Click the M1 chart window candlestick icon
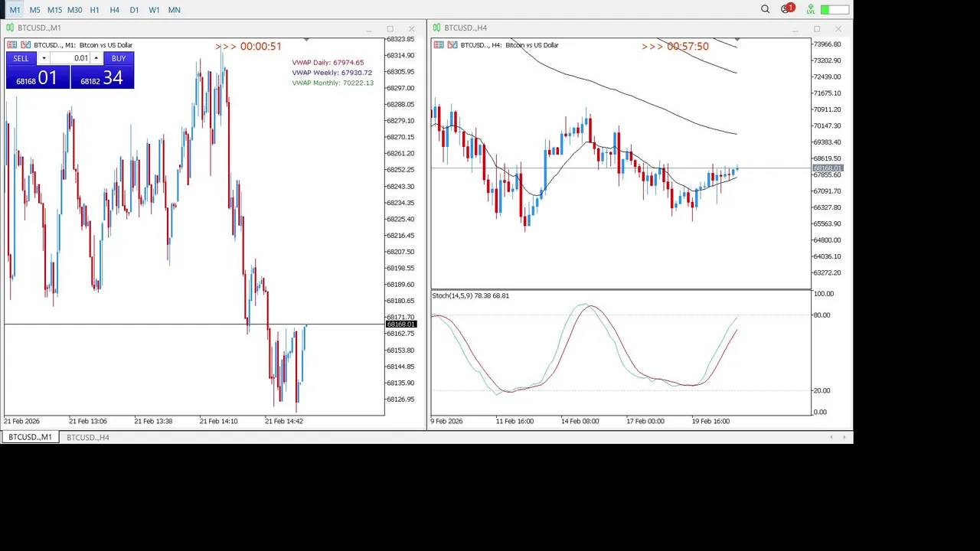Image resolution: width=980 pixels, height=551 pixels. coord(10,28)
